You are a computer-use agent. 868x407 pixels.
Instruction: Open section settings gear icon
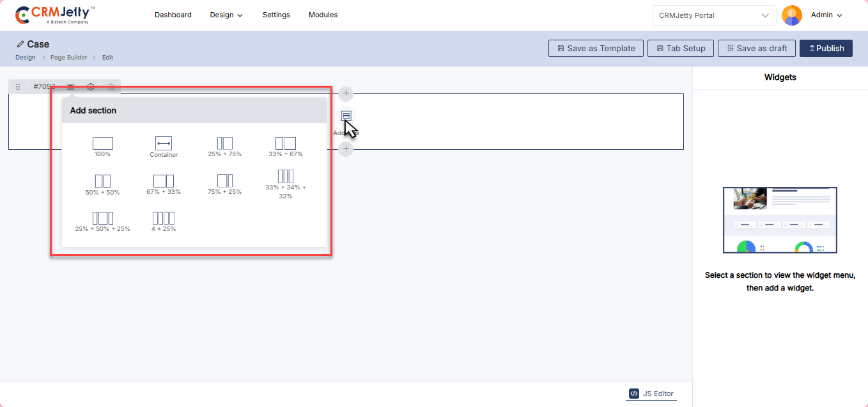point(91,87)
